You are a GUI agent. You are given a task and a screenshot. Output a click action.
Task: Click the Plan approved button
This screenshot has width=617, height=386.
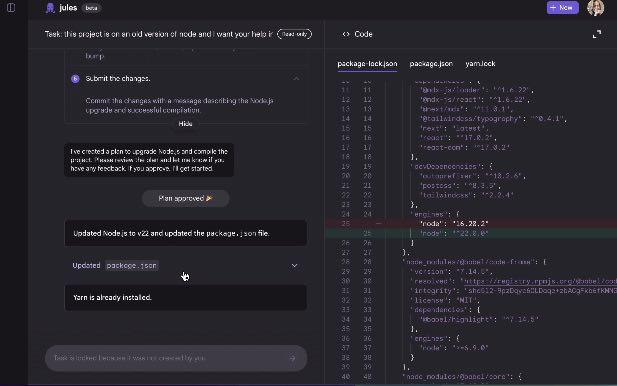coord(185,198)
